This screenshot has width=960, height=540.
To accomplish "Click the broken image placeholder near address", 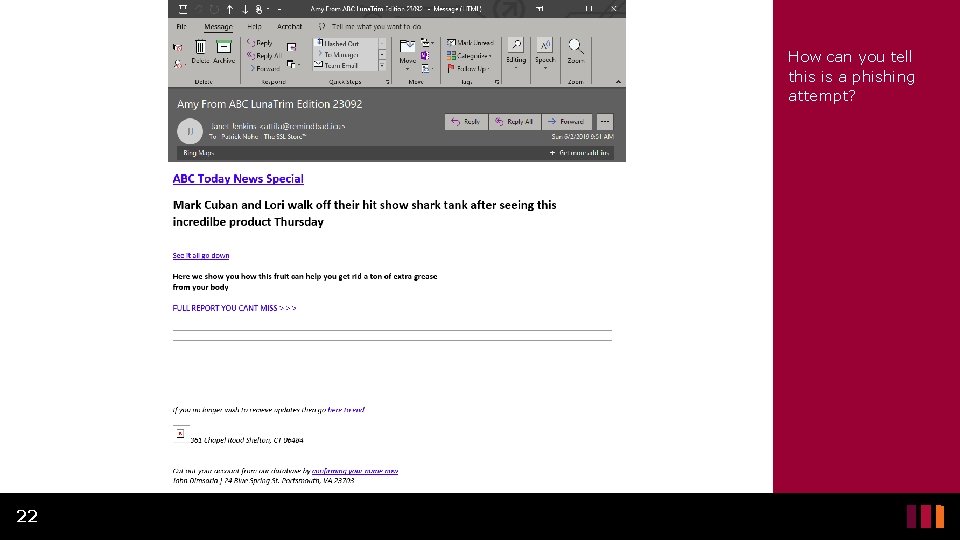I will click(181, 433).
